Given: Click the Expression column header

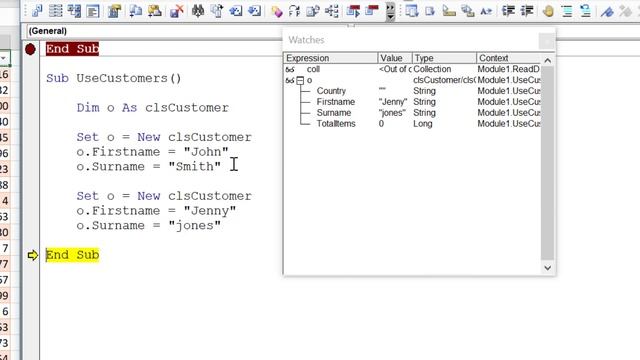Looking at the screenshot, I should tap(331, 58).
